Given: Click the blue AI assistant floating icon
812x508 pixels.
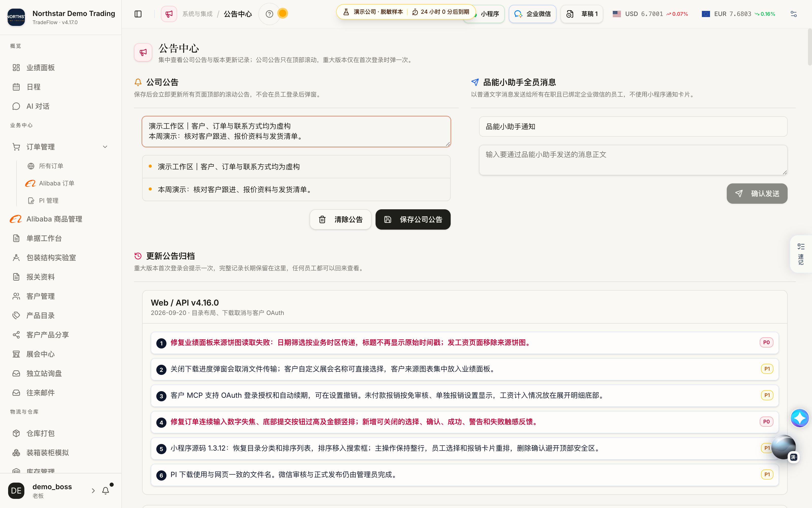Looking at the screenshot, I should 800,418.
